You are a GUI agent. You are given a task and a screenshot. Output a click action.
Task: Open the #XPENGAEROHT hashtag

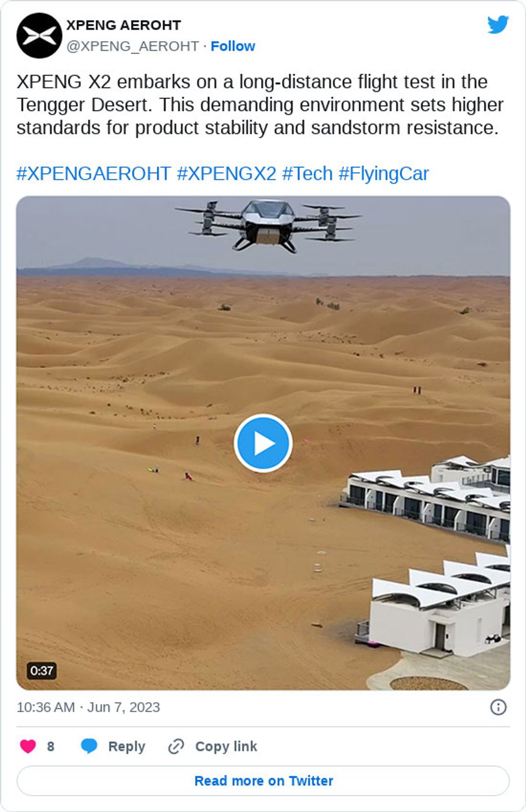93,174
